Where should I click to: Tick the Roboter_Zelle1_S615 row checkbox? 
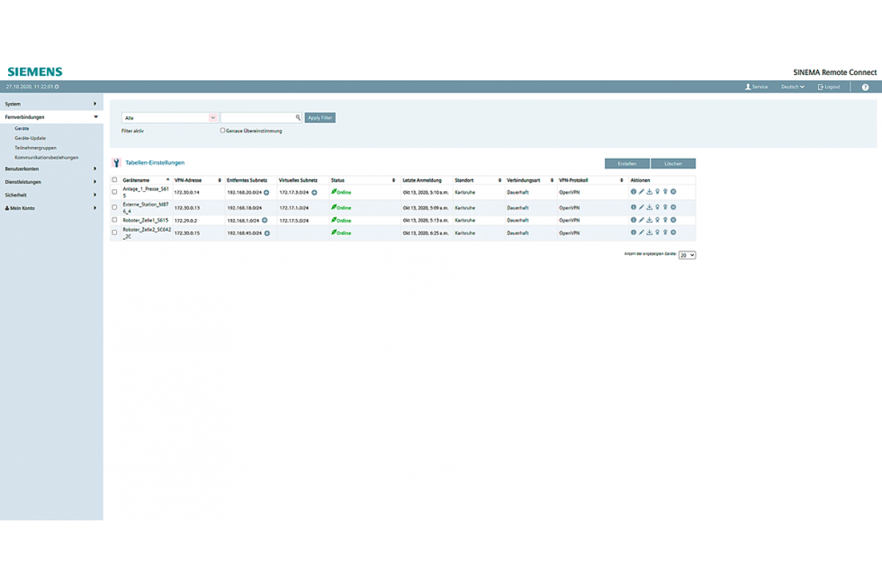tap(115, 219)
